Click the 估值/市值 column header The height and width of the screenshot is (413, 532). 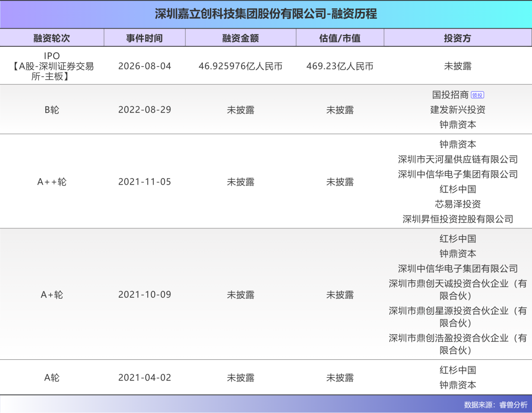340,38
